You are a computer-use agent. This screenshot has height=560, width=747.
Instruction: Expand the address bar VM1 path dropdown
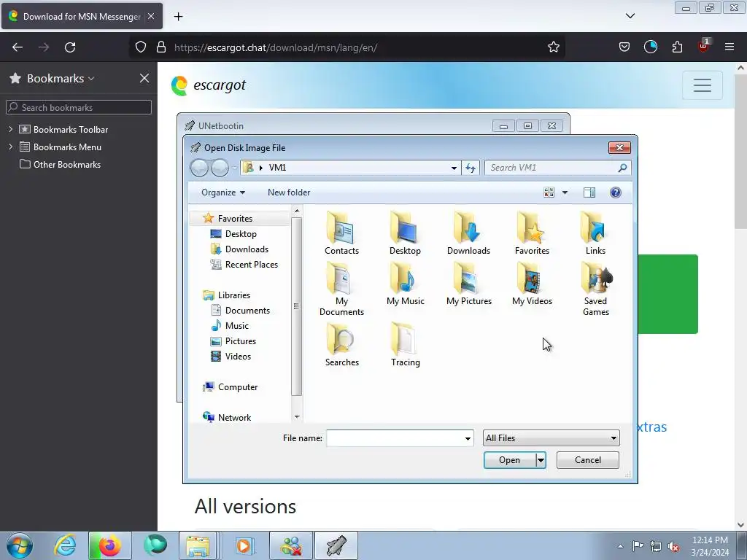(x=454, y=168)
